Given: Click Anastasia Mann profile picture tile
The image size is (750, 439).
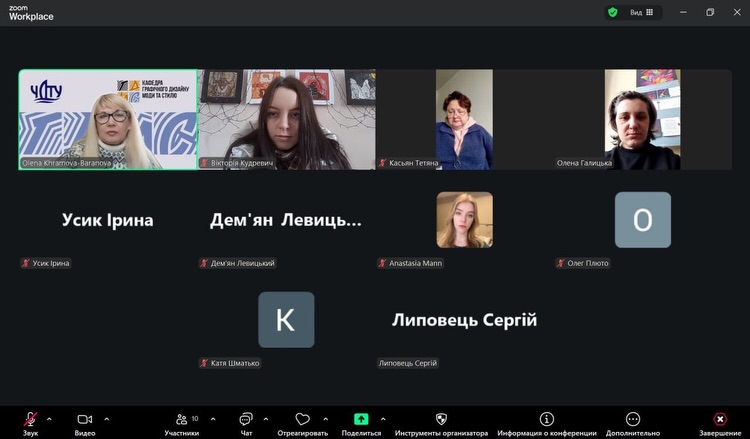Looking at the screenshot, I should click(x=464, y=220).
